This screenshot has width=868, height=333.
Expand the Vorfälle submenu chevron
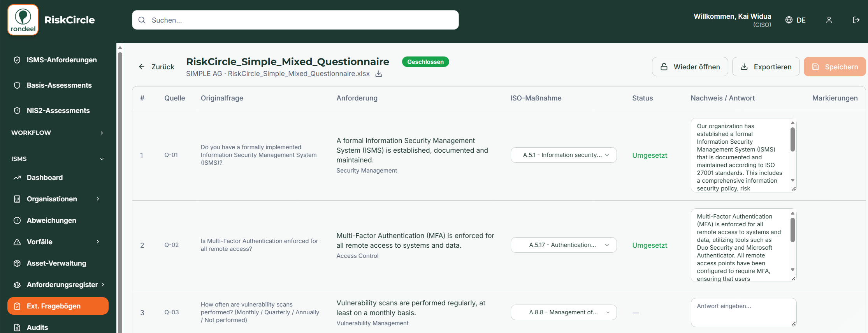pyautogui.click(x=98, y=242)
